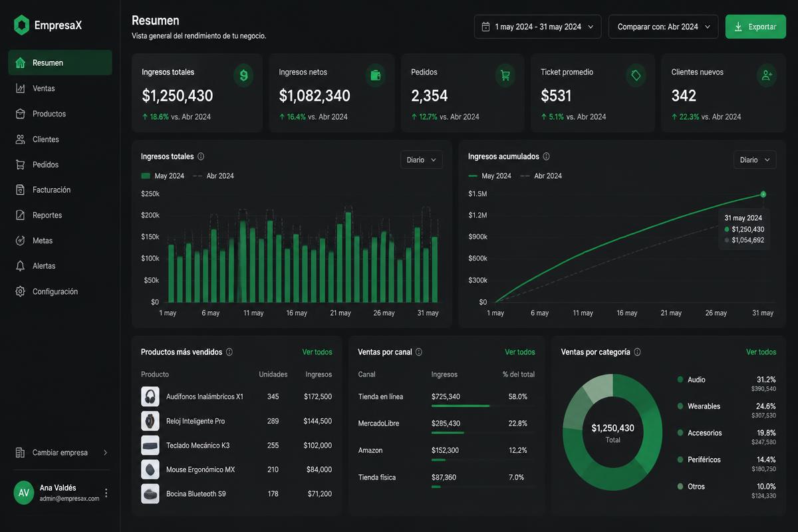The image size is (798, 532).
Task: Open Metas in the sidebar
Action: 60,240
